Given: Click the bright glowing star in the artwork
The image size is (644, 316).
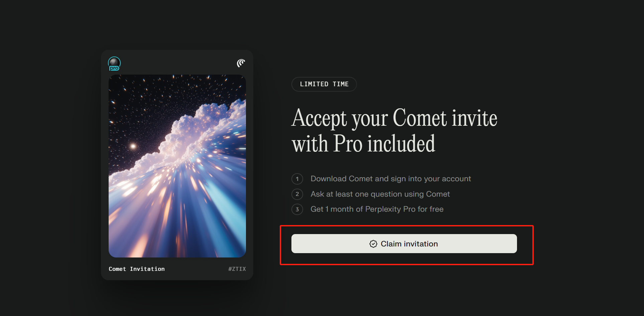Looking at the screenshot, I should pos(133,146).
